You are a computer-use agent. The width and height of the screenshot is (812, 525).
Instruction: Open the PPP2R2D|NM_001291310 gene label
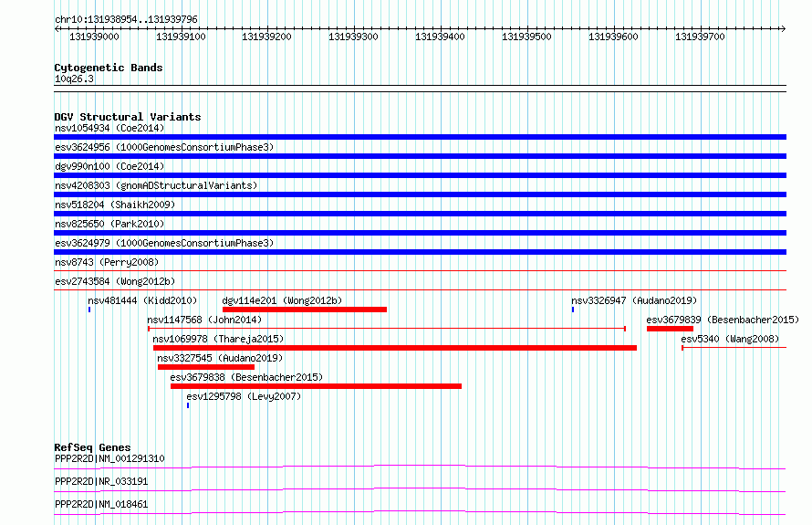(x=109, y=458)
